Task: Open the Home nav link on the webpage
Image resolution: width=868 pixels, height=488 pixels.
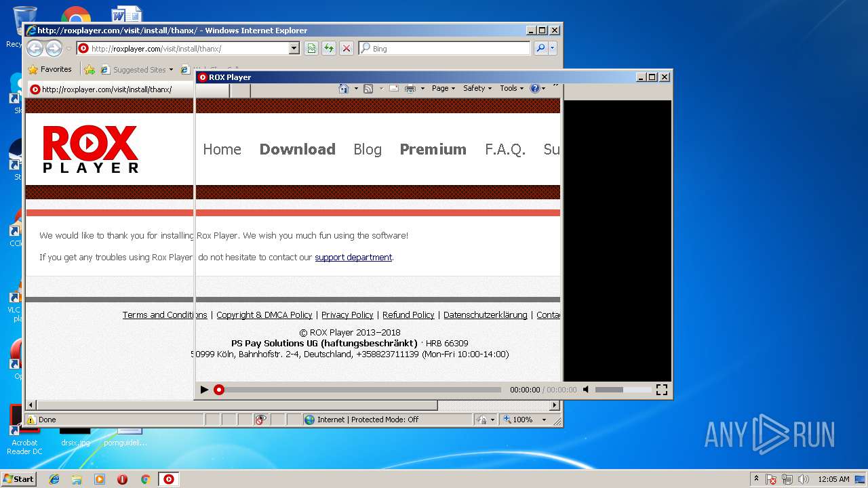Action: coord(222,149)
